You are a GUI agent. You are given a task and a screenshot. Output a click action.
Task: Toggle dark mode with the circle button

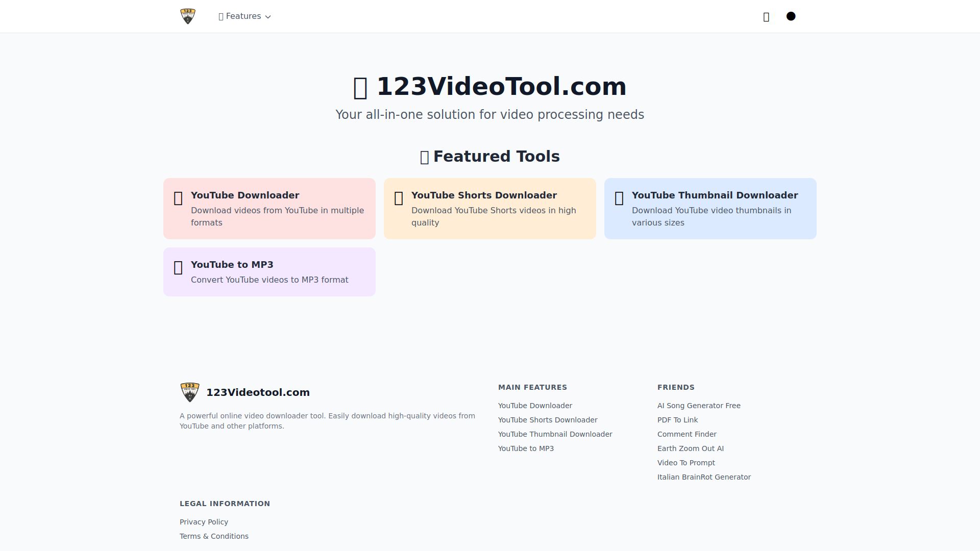[791, 16]
